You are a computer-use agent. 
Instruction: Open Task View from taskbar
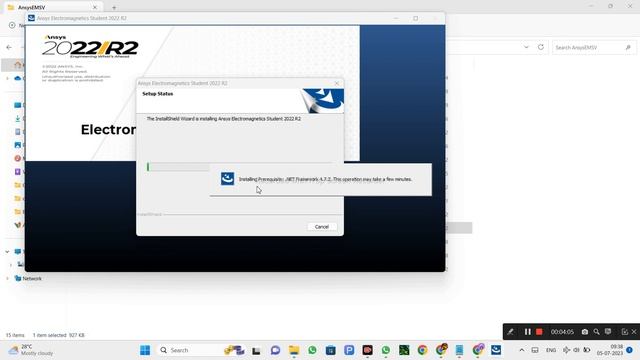click(x=256, y=350)
